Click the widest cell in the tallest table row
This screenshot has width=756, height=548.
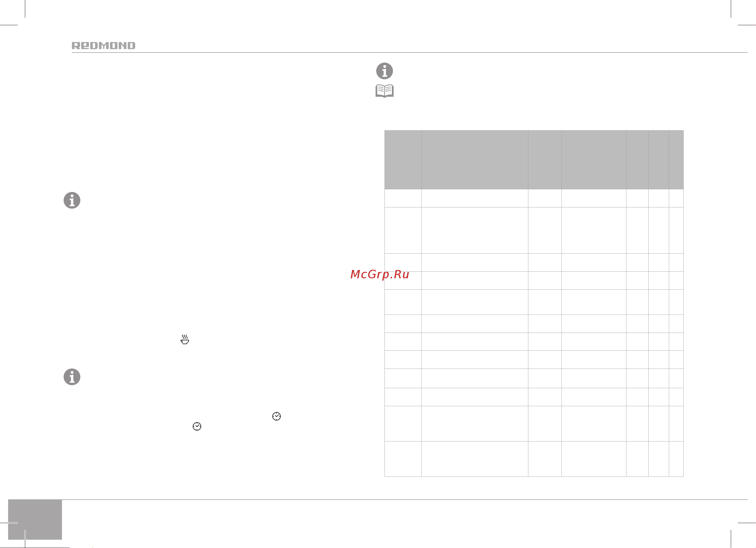click(475, 230)
